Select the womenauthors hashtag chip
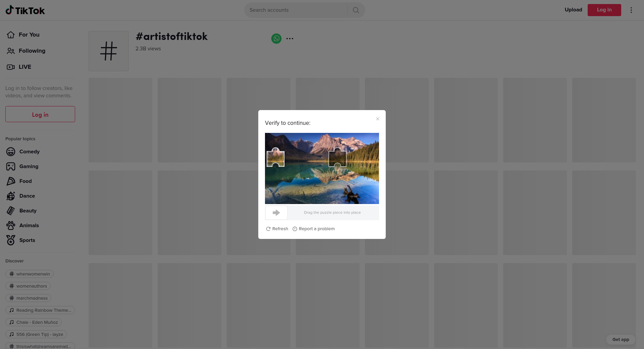 (x=28, y=286)
